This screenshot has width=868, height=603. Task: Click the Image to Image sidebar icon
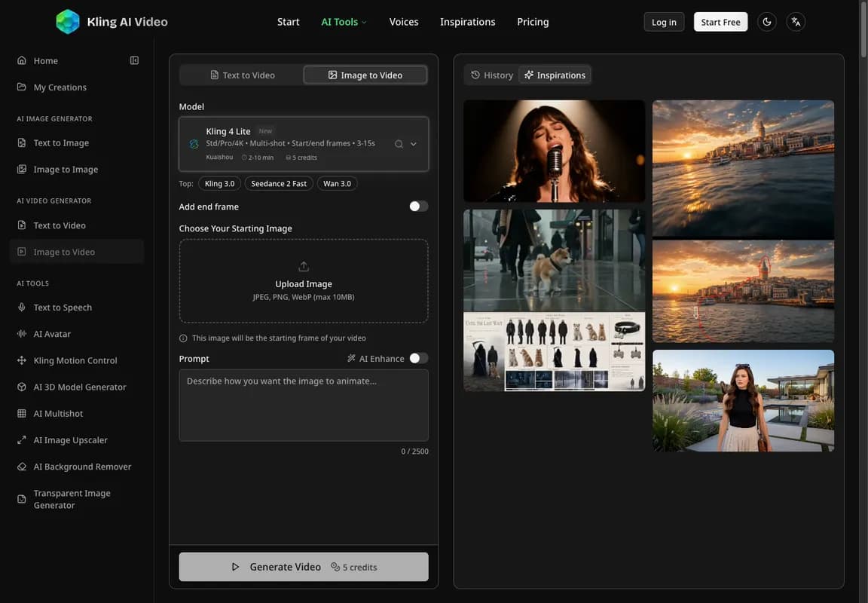22,170
